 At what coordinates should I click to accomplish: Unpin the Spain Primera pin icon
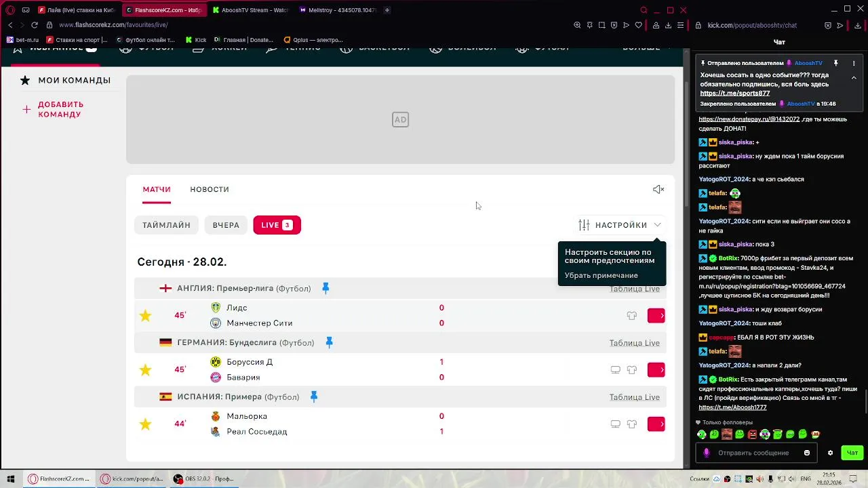pyautogui.click(x=314, y=396)
